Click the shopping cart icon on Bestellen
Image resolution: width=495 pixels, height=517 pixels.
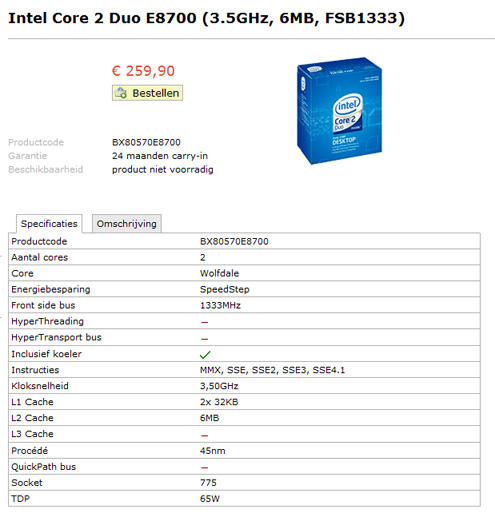coord(121,93)
